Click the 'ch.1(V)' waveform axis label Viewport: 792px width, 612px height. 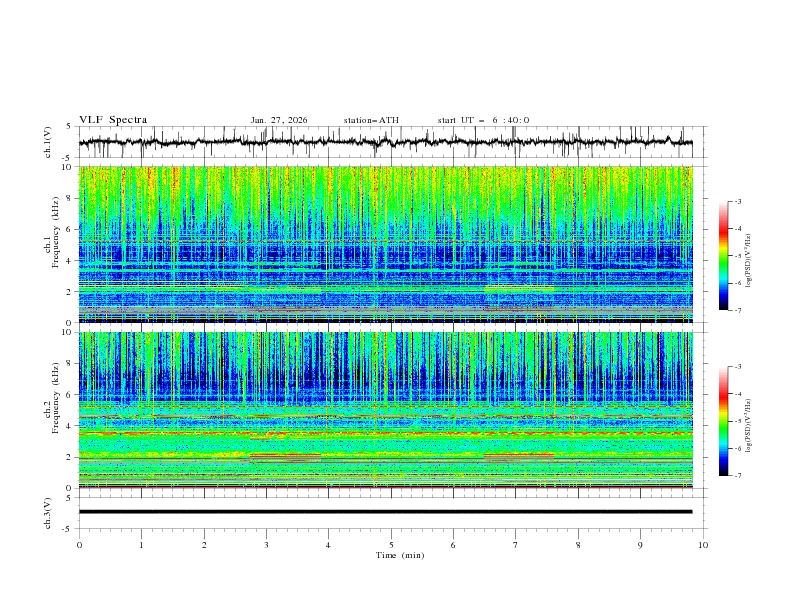[x=48, y=142]
